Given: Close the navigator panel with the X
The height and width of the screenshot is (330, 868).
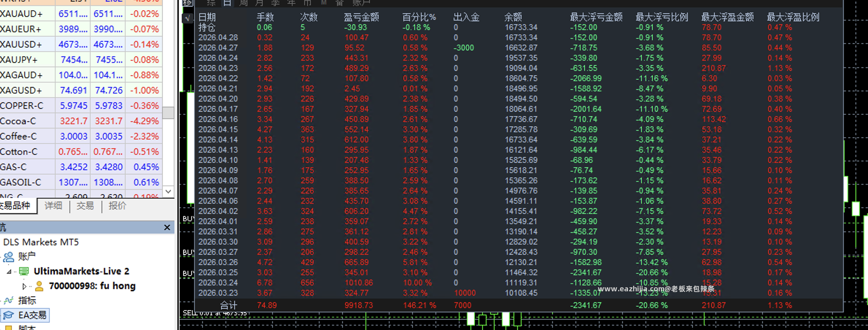Looking at the screenshot, I should click(x=167, y=227).
